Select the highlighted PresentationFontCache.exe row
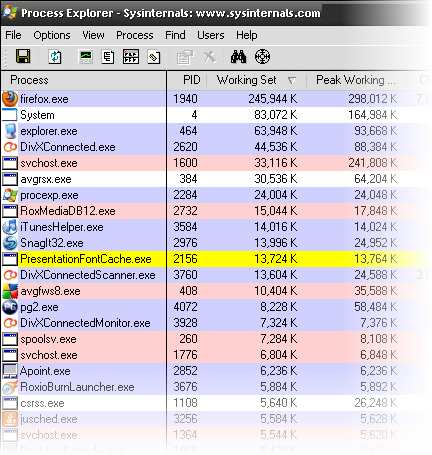Image resolution: width=432 pixels, height=455 pixels. click(216, 259)
